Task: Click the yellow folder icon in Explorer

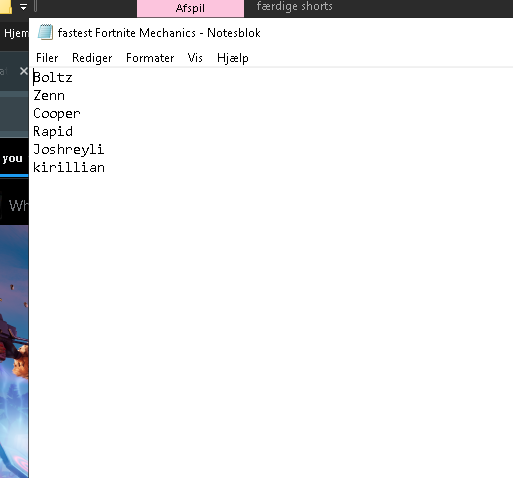Action: 6,7
